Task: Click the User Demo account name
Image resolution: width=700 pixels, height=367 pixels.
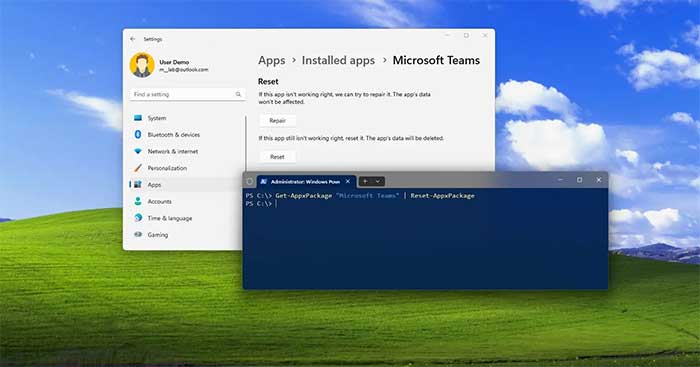Action: pos(174,62)
